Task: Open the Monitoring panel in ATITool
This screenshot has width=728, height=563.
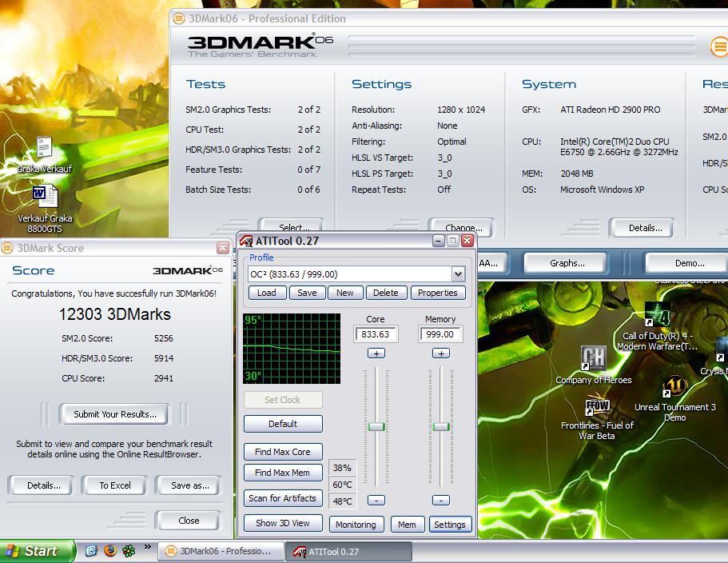Action: tap(356, 525)
